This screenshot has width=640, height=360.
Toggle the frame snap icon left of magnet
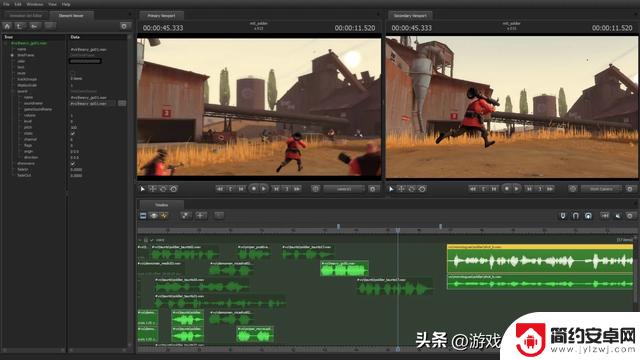tap(563, 216)
